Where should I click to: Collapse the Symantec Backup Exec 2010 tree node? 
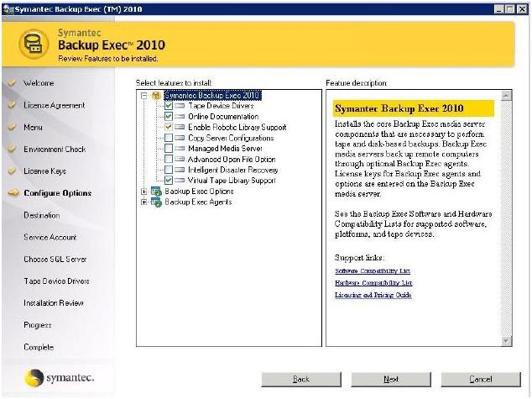click(144, 96)
